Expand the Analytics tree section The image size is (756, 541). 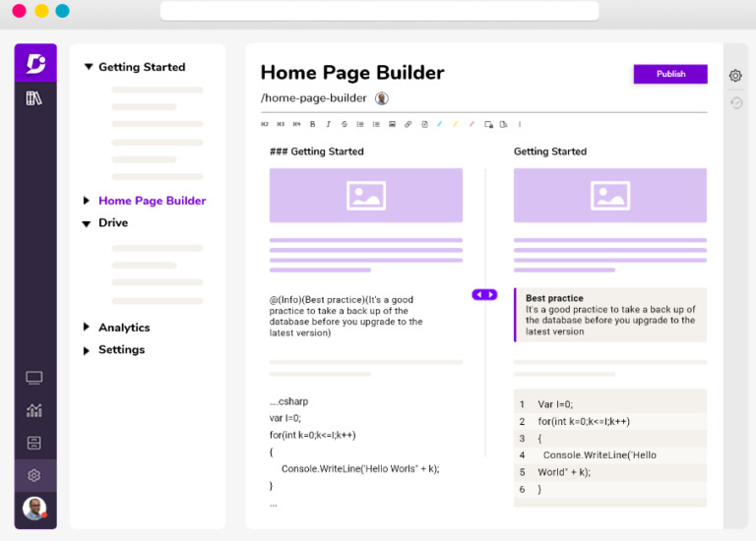pos(88,328)
